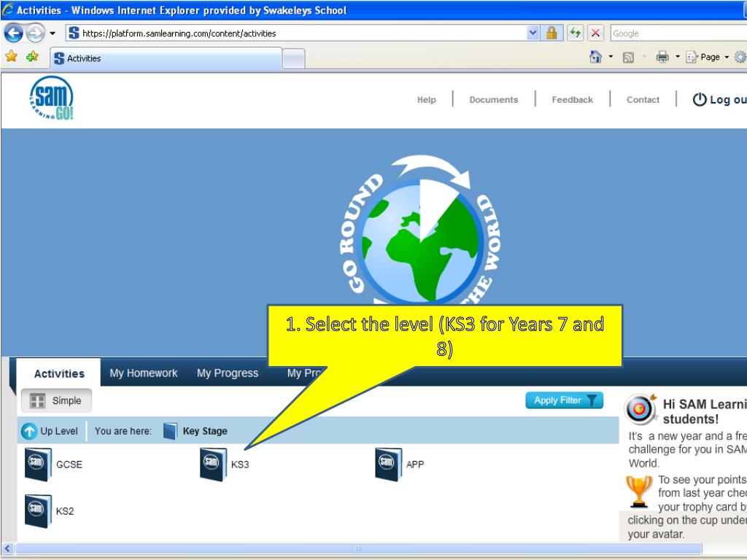Image resolution: width=747 pixels, height=560 pixels.
Task: Open a new blank browser tab
Action: pos(293,59)
